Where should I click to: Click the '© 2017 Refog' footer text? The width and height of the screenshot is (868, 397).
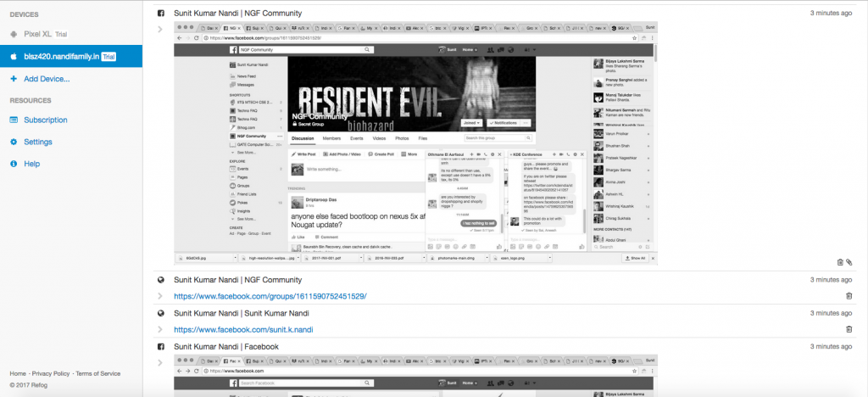tap(28, 385)
